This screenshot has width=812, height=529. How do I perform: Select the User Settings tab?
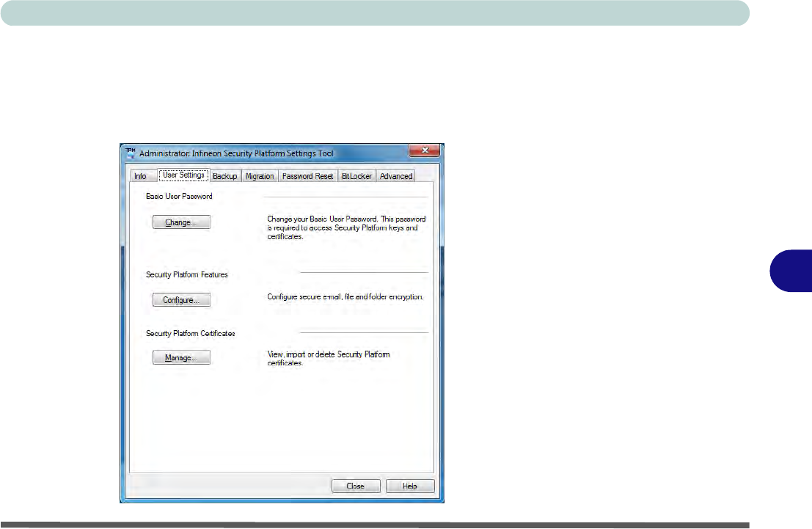[x=184, y=175]
